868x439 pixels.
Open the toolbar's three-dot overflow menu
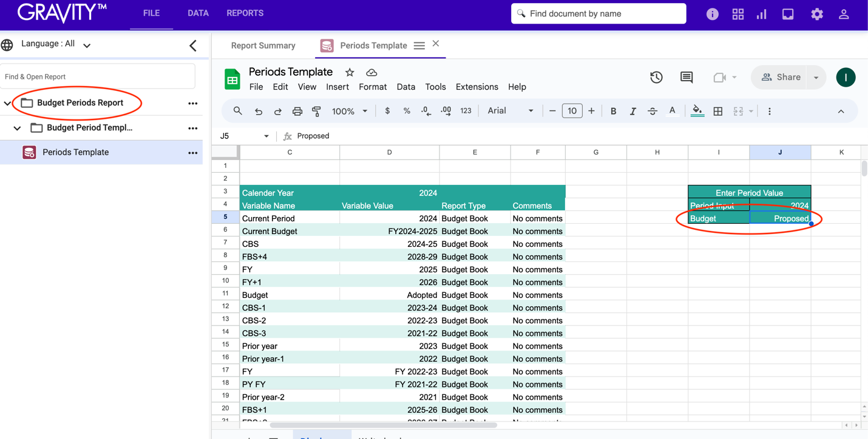pyautogui.click(x=770, y=111)
